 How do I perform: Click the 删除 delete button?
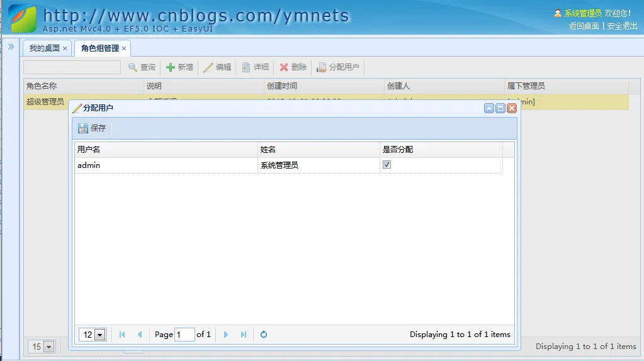coord(293,67)
